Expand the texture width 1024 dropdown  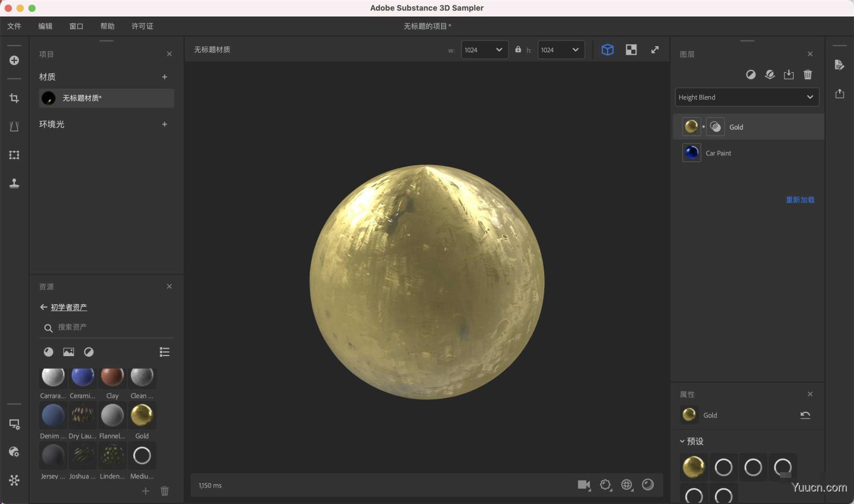point(498,49)
